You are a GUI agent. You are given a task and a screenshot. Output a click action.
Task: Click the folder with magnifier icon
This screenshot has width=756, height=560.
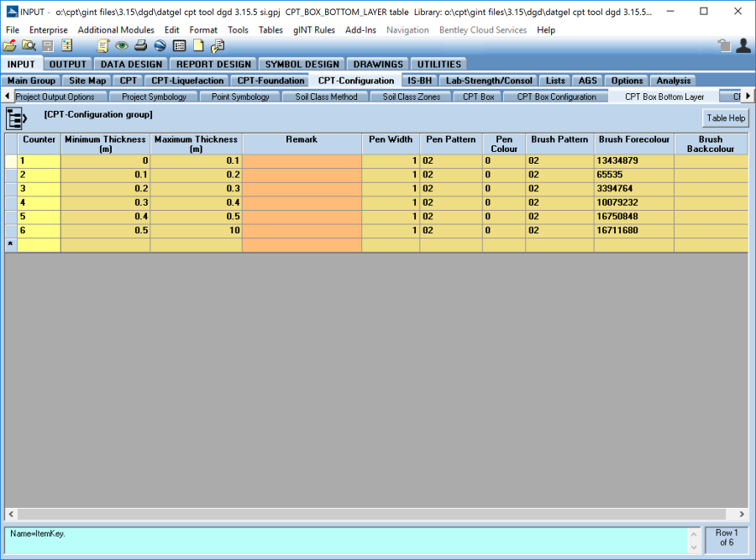(29, 46)
